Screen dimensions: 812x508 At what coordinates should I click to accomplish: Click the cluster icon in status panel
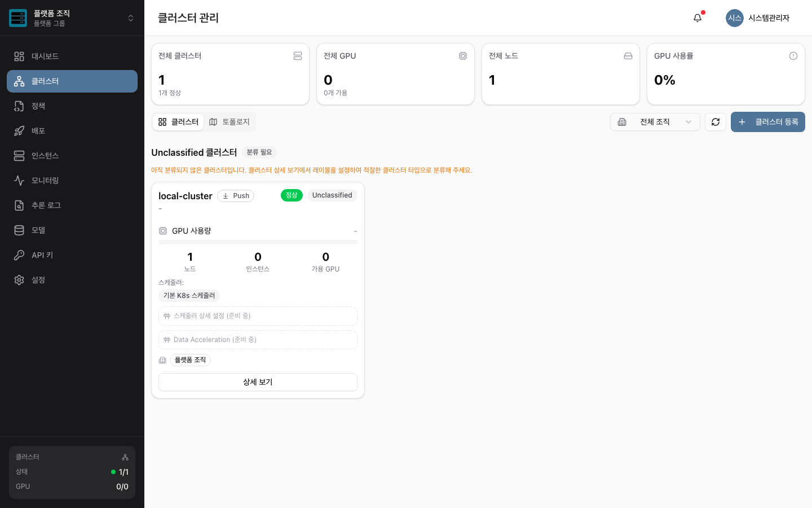pos(125,457)
